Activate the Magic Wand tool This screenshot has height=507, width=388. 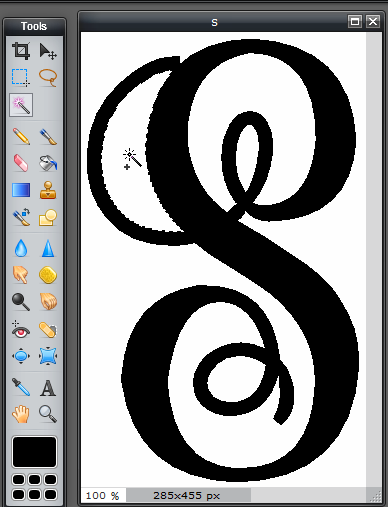21,105
